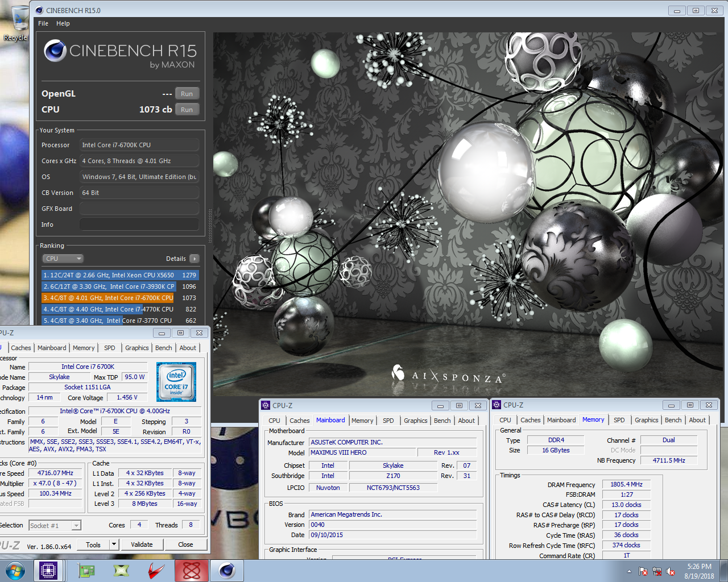
Task: Open the volume speaker tray icon
Action: coord(671,571)
